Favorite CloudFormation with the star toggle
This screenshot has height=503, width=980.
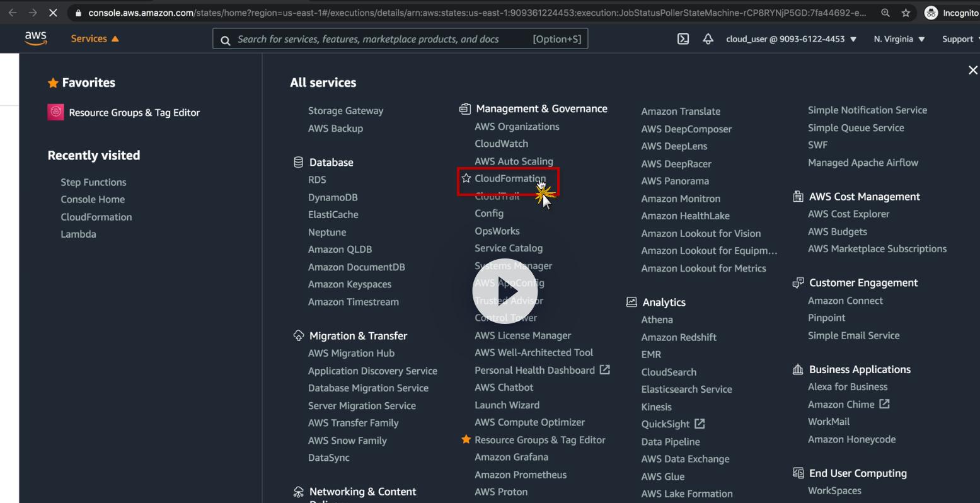coord(466,178)
